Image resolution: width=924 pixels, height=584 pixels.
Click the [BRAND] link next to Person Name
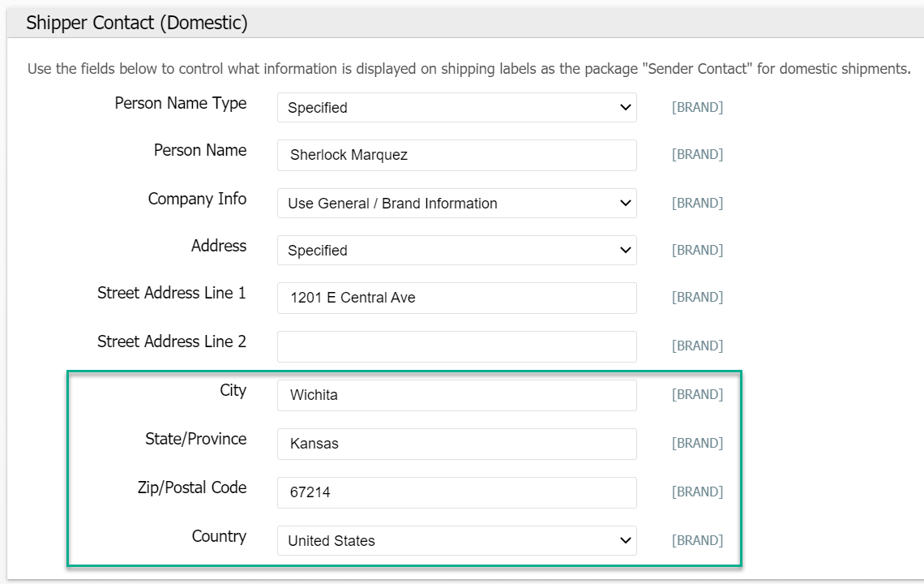pyautogui.click(x=697, y=155)
